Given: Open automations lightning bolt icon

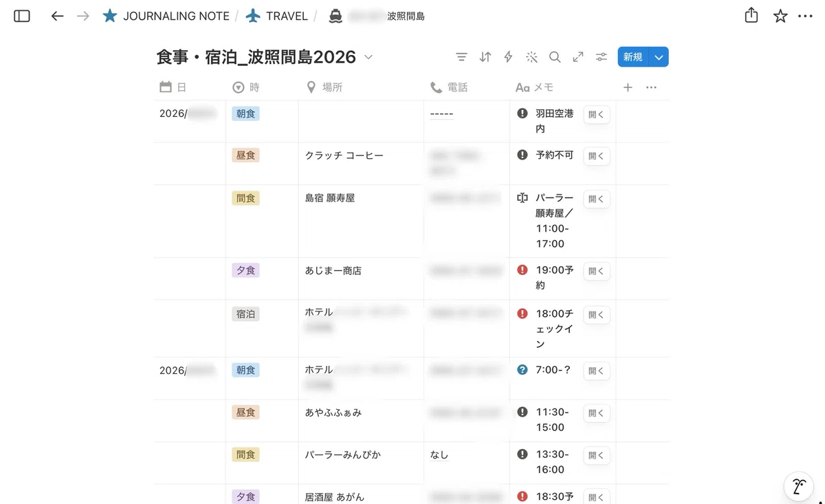Looking at the screenshot, I should point(509,57).
